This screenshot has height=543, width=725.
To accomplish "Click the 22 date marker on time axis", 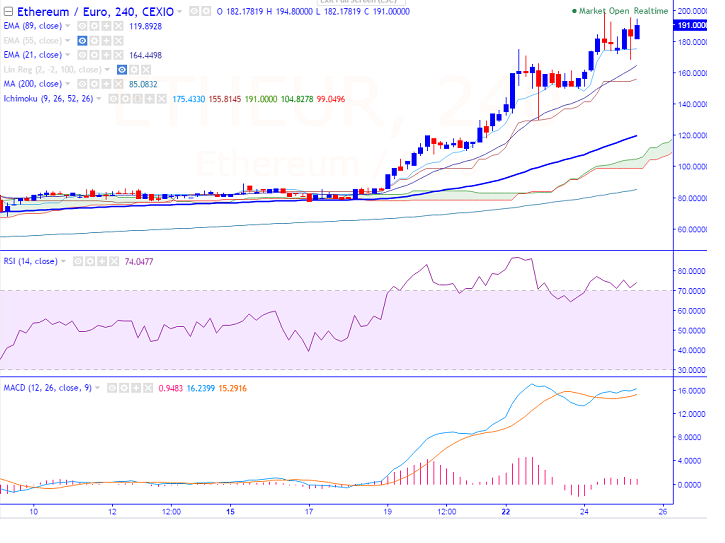I will (x=506, y=512).
